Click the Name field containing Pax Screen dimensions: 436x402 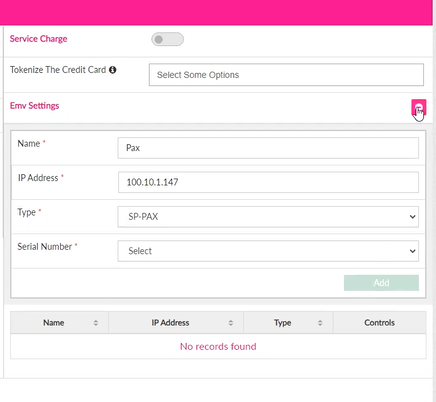[x=268, y=148]
